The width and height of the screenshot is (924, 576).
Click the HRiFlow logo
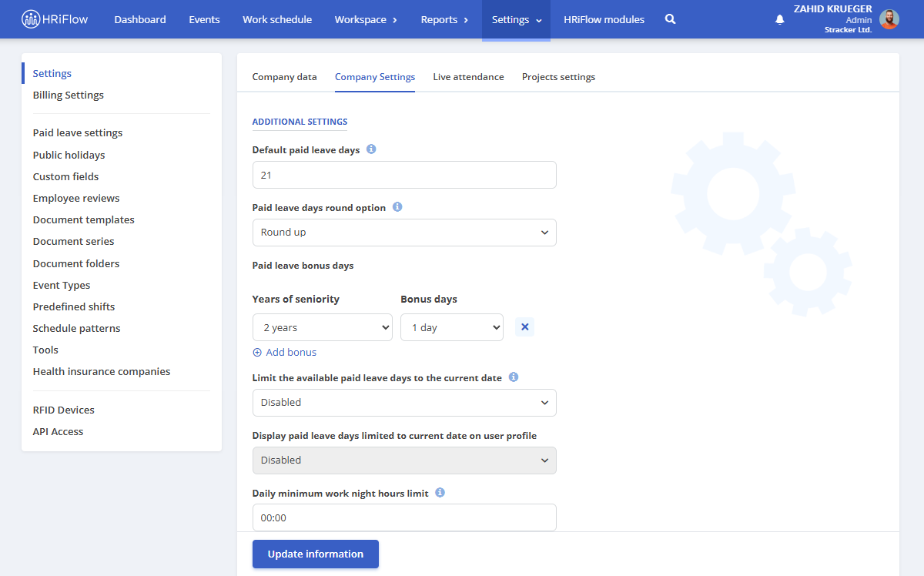point(55,19)
